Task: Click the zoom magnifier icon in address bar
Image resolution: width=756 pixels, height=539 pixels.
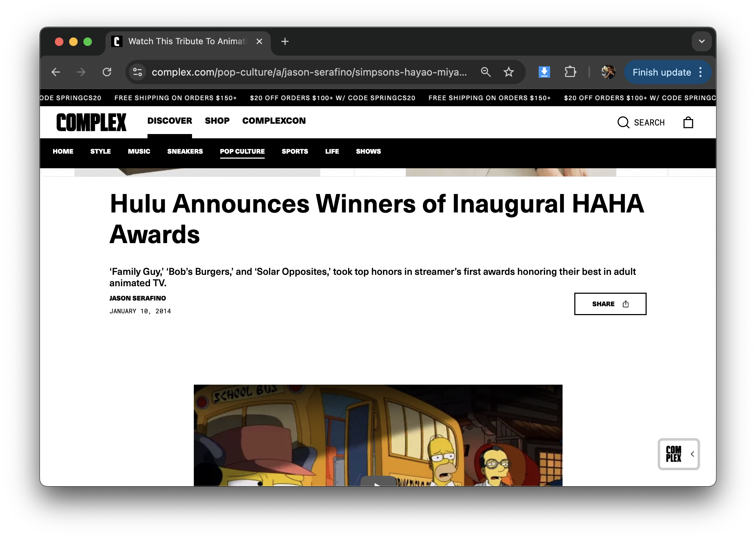Action: click(486, 72)
